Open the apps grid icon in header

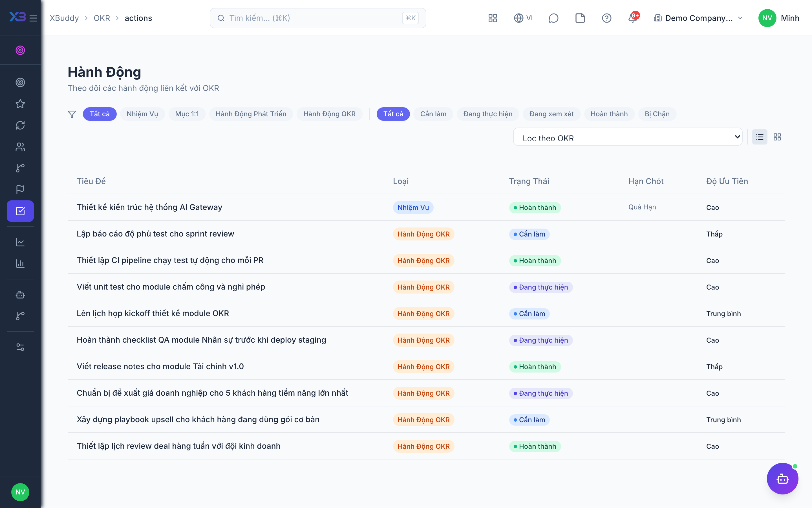click(493, 18)
